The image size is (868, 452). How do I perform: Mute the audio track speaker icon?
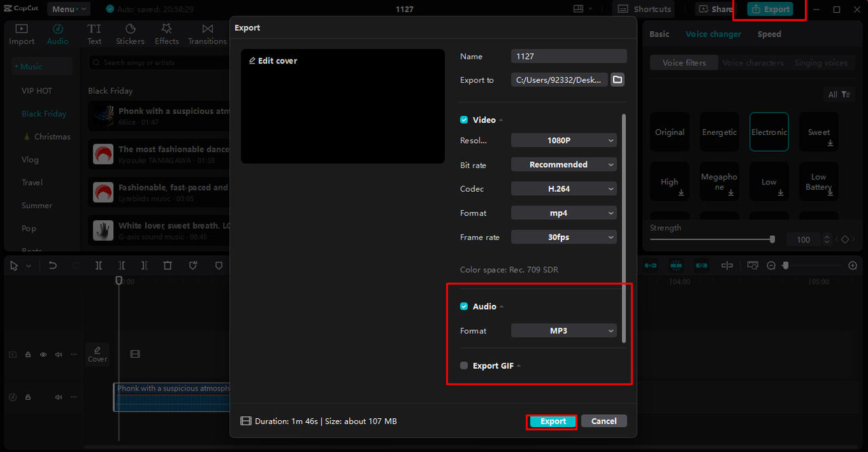58,397
